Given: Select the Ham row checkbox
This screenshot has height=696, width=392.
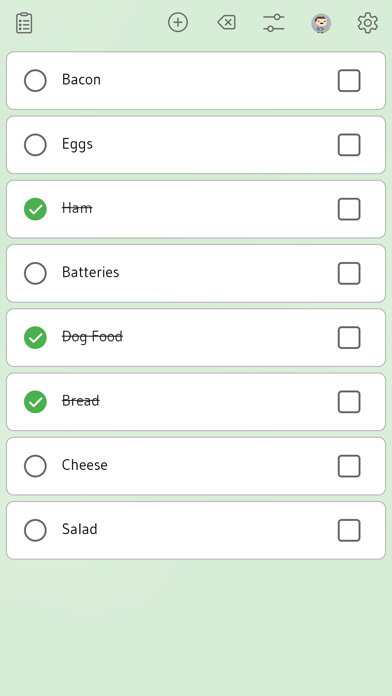Looking at the screenshot, I should click(x=349, y=209).
